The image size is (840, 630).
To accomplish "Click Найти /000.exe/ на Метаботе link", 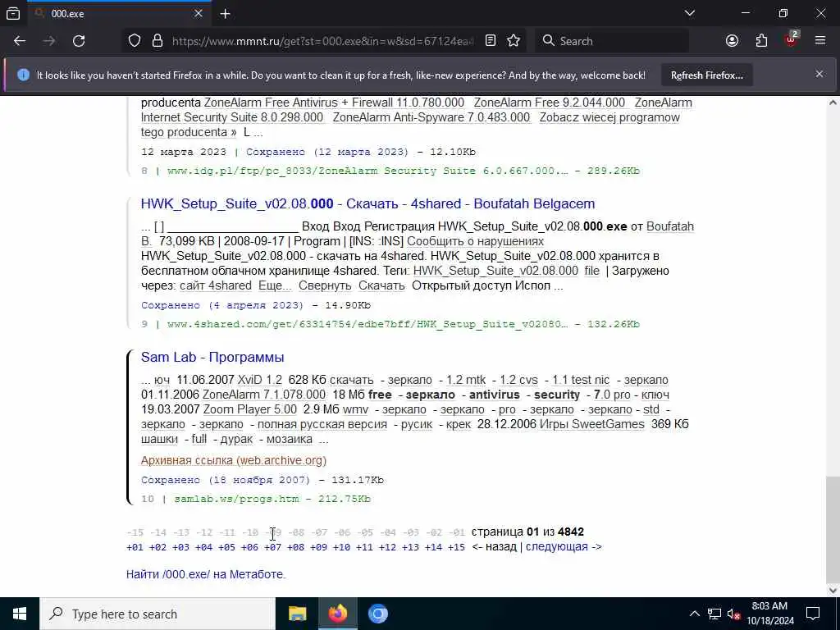I will coord(206,574).
